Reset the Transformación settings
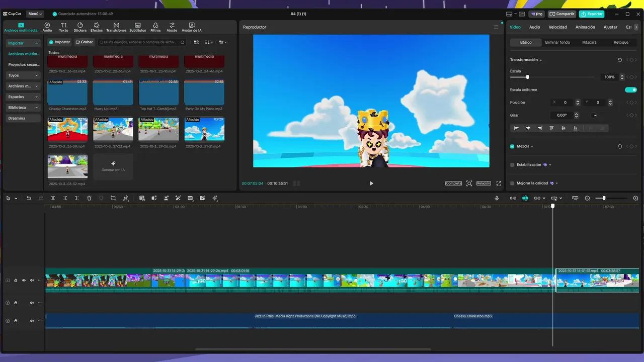This screenshot has width=644, height=362. pyautogui.click(x=620, y=60)
